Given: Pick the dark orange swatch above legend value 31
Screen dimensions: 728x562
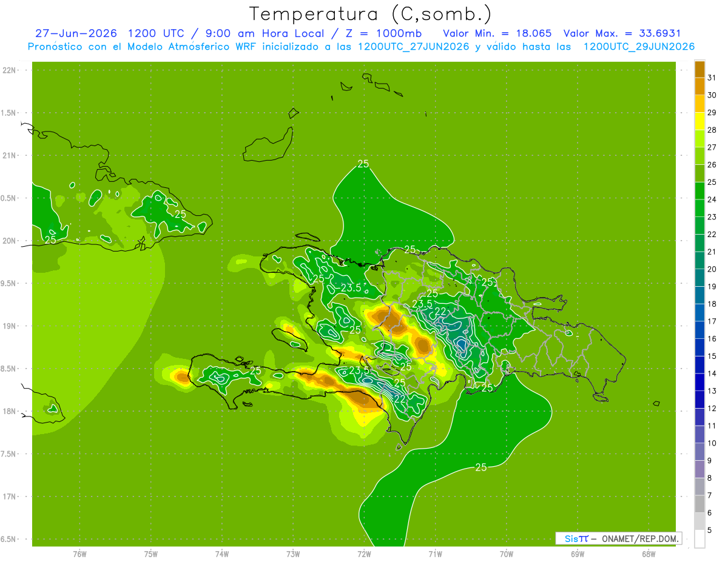Looking at the screenshot, I should 699,69.
